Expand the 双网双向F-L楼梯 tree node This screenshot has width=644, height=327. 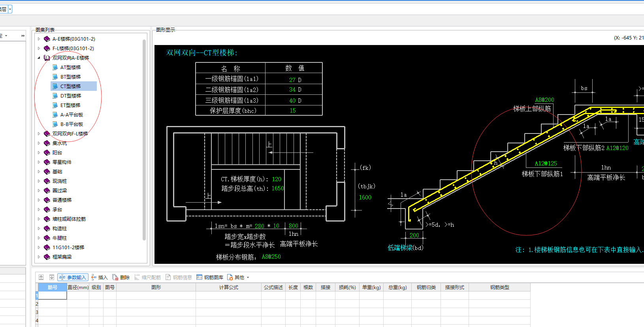39,133
